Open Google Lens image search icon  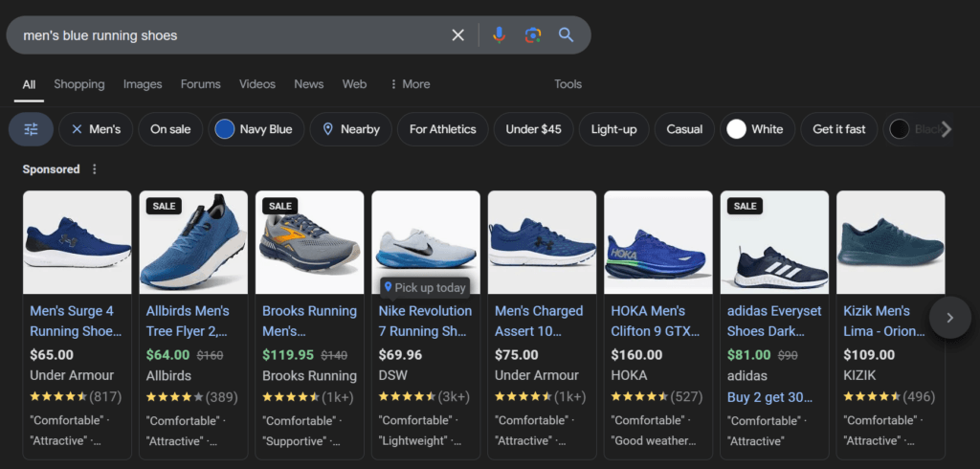point(532,35)
